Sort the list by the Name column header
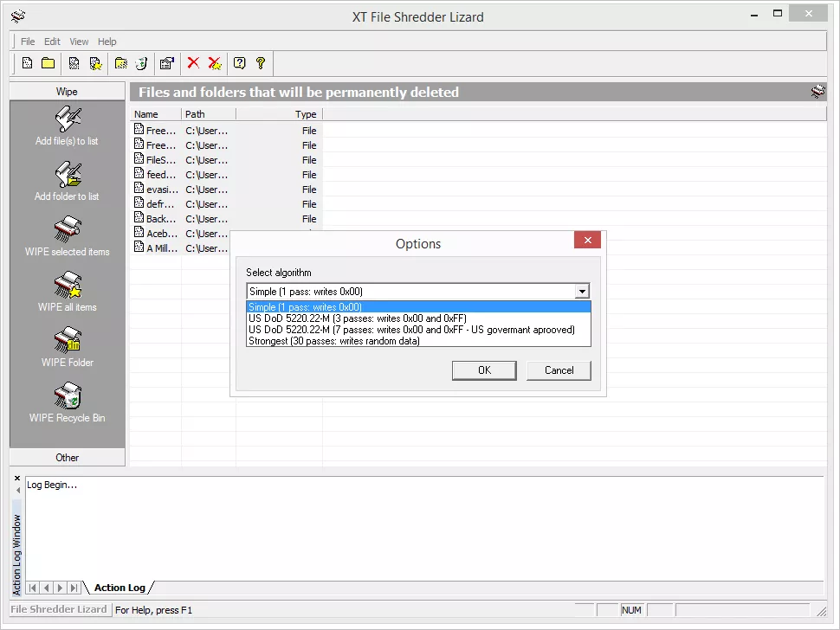 (147, 113)
